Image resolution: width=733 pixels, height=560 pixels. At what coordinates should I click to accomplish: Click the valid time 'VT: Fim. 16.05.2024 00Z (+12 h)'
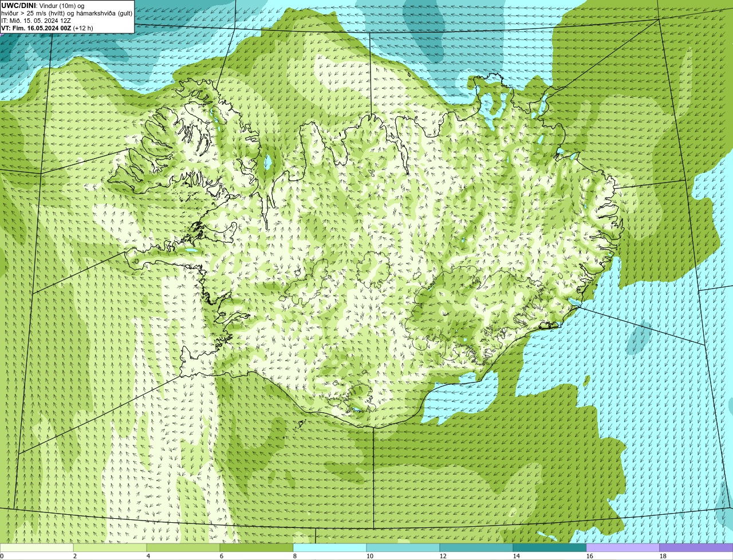(x=47, y=27)
